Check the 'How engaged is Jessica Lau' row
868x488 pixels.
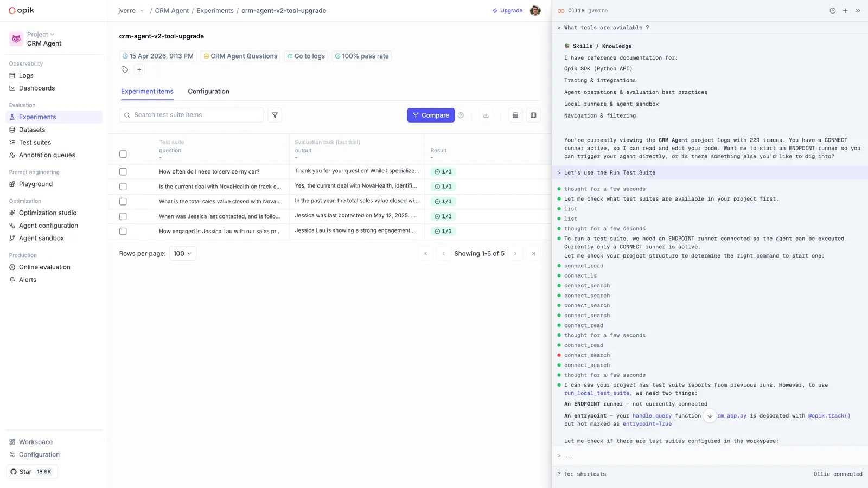tap(123, 231)
